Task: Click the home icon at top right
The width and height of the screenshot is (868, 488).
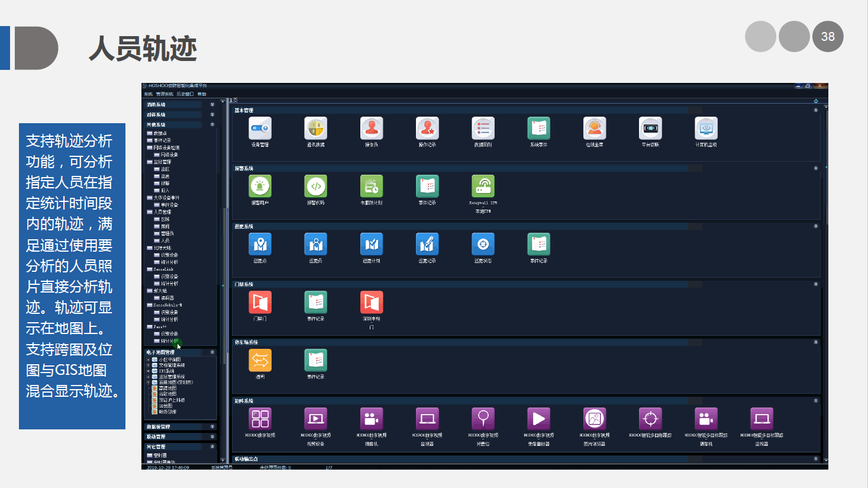Action: (816, 101)
